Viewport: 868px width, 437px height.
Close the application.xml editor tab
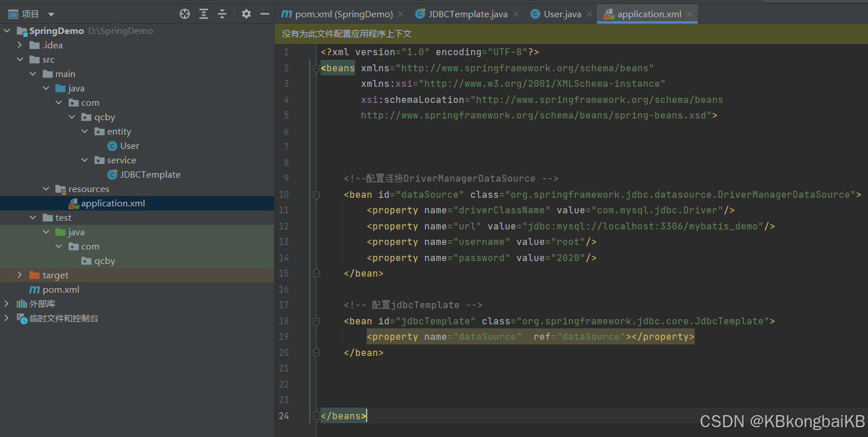coord(690,14)
